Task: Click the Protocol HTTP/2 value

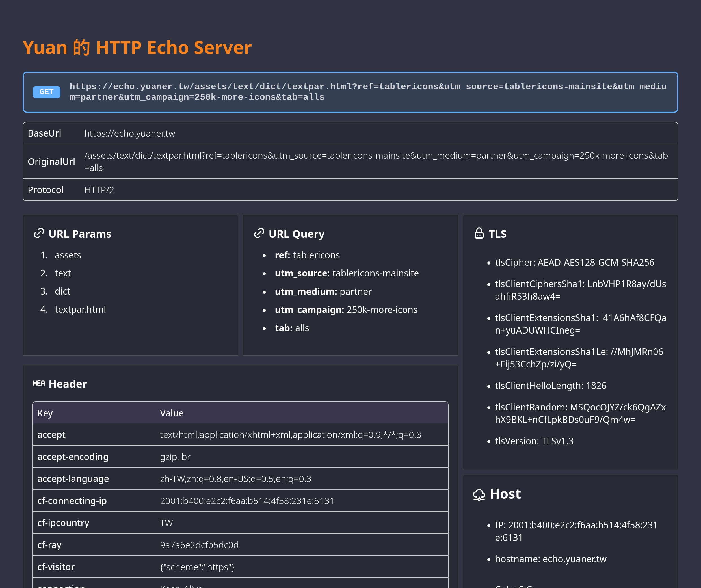Action: (99, 190)
